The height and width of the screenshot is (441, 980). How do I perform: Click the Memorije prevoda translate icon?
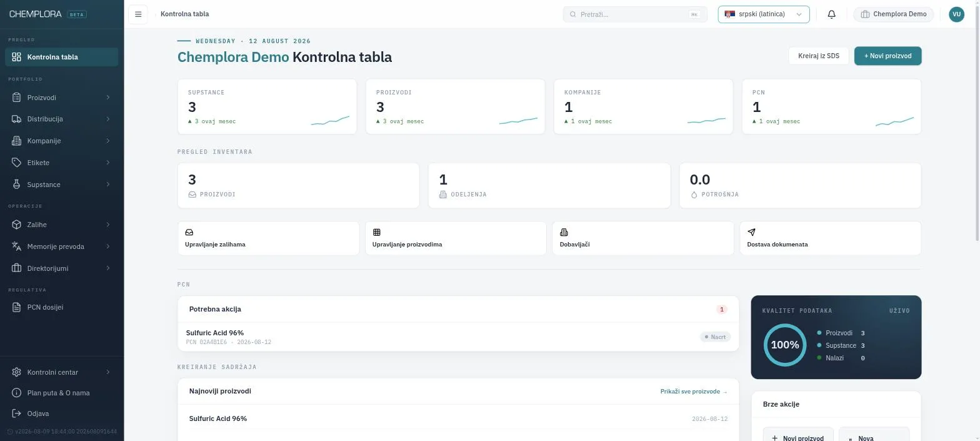(x=17, y=246)
